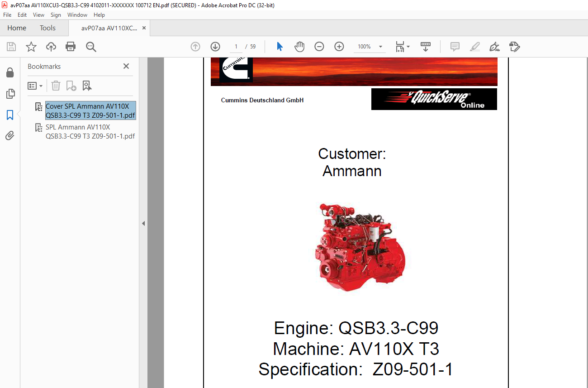The image size is (588, 388).
Task: Click the QuickServe Online banner
Action: tap(434, 99)
